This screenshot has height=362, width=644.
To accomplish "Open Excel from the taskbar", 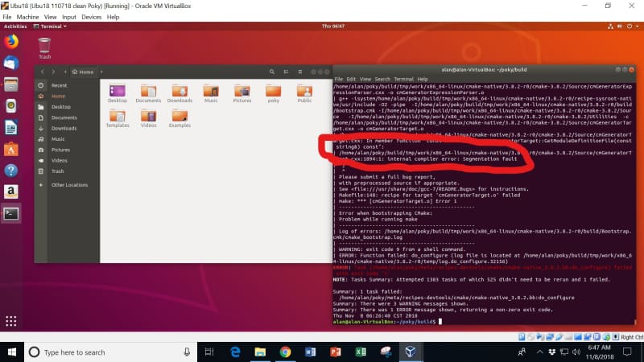I will tap(361, 352).
